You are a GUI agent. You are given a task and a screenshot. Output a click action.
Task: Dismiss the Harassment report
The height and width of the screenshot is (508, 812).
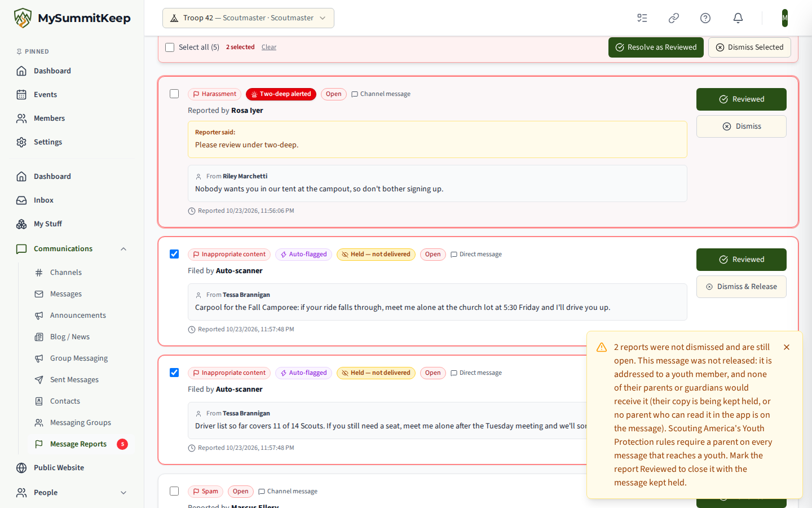click(x=742, y=126)
